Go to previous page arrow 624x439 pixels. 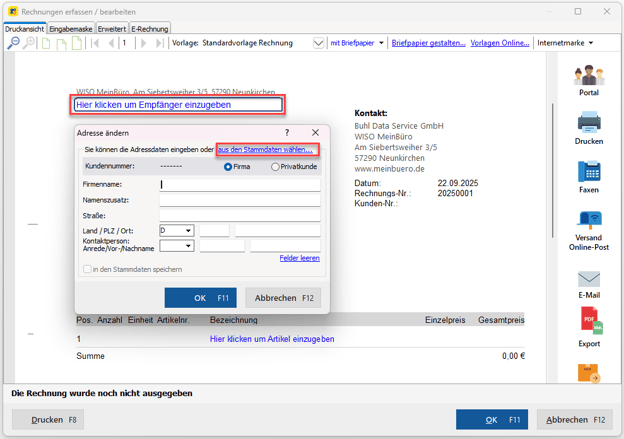click(111, 43)
